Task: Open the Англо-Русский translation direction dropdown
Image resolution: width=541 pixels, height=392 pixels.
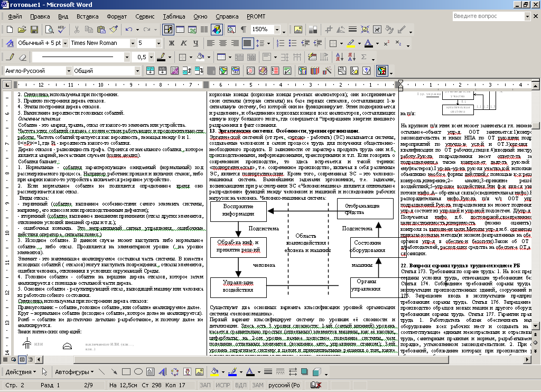Action: 68,71
